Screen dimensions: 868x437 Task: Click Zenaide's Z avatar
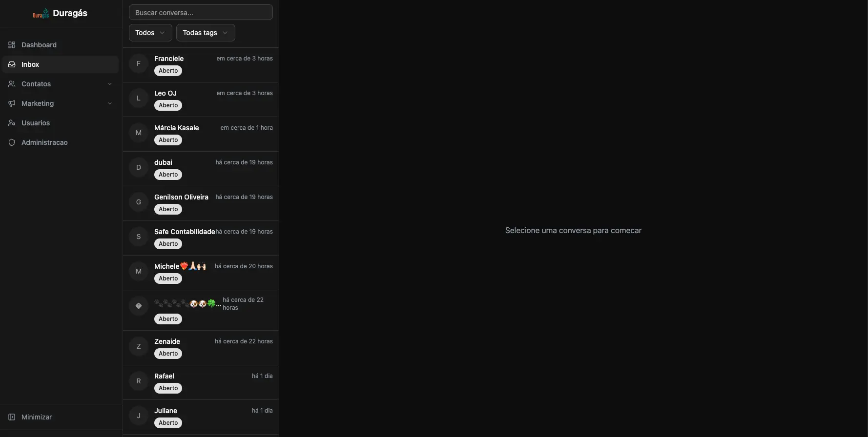coord(139,346)
